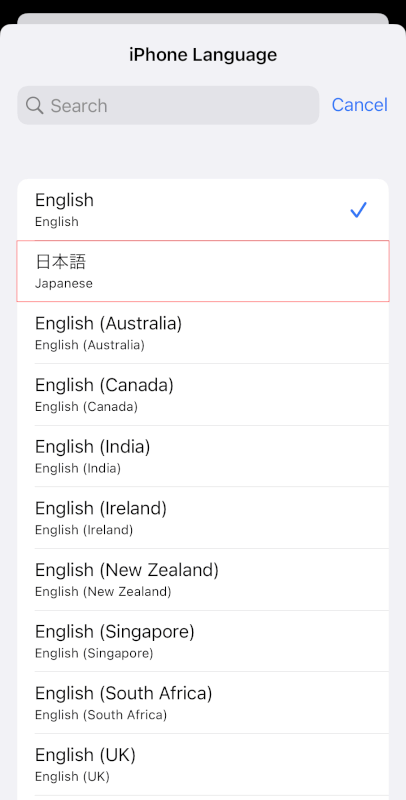
Task: Tap the small English (UK) subtitle
Action: pyautogui.click(x=72, y=777)
